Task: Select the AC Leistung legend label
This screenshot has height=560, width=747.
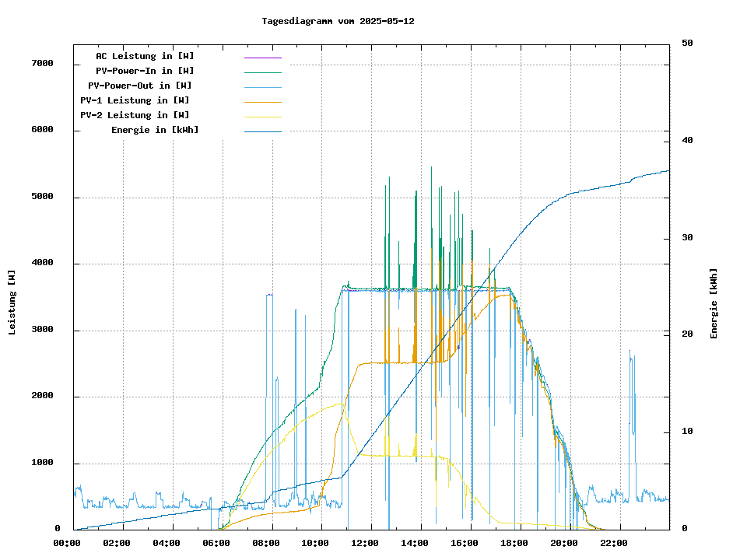Action: [145, 56]
